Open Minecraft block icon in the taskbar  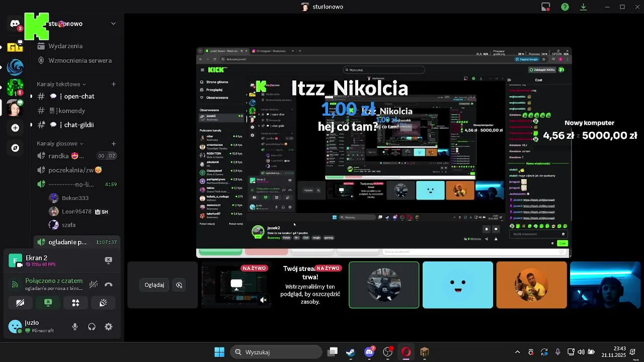tap(425, 352)
